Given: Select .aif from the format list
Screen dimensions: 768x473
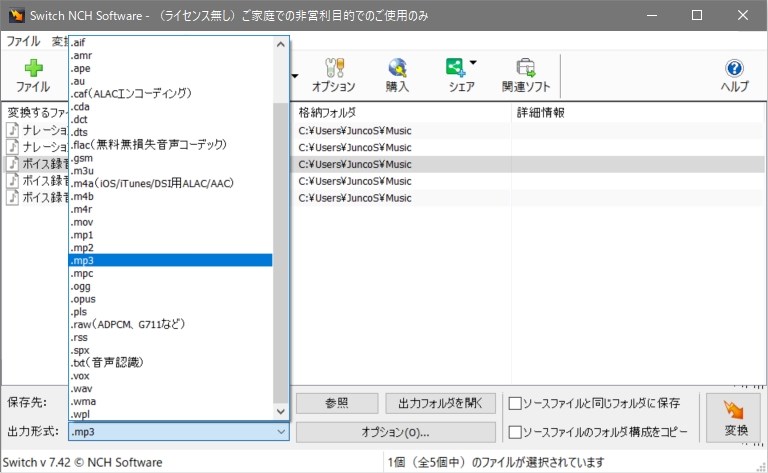Looking at the screenshot, I should [171, 43].
